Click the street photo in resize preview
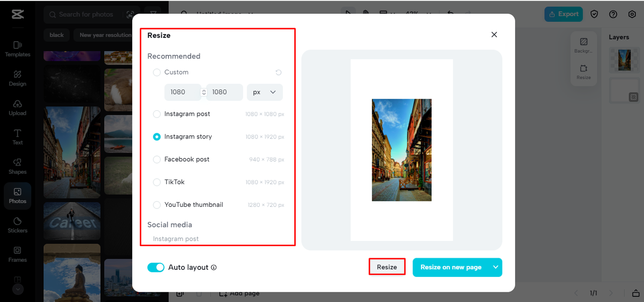Screen dimensions: 644x302 click(401, 150)
